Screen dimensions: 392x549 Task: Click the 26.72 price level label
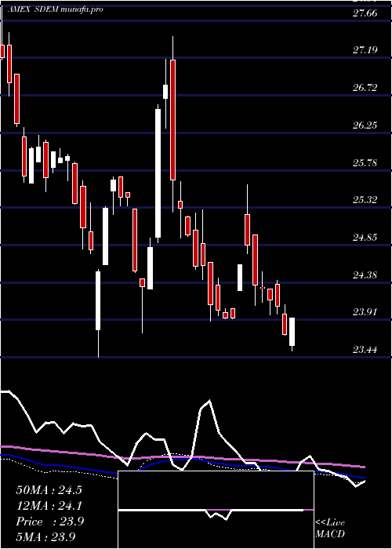click(x=365, y=88)
